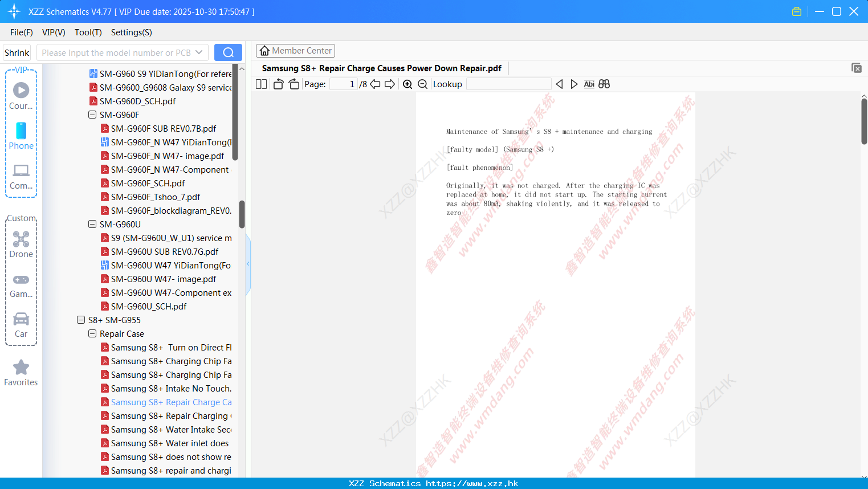Open SM-G960U W47 YiDianTong file
This screenshot has width=868, height=489.
166,265
